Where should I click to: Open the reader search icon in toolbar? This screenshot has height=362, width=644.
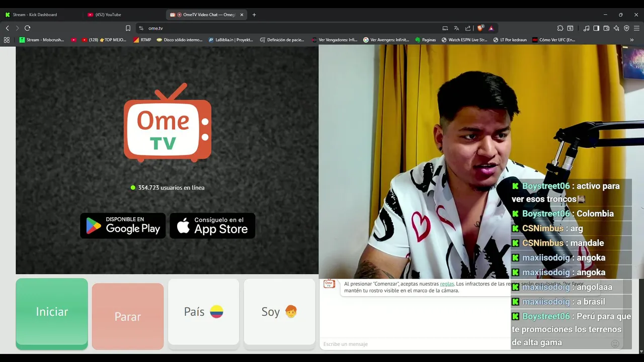(570, 28)
